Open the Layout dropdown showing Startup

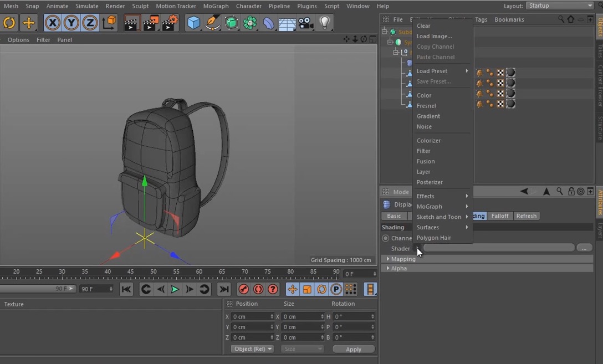pyautogui.click(x=559, y=6)
